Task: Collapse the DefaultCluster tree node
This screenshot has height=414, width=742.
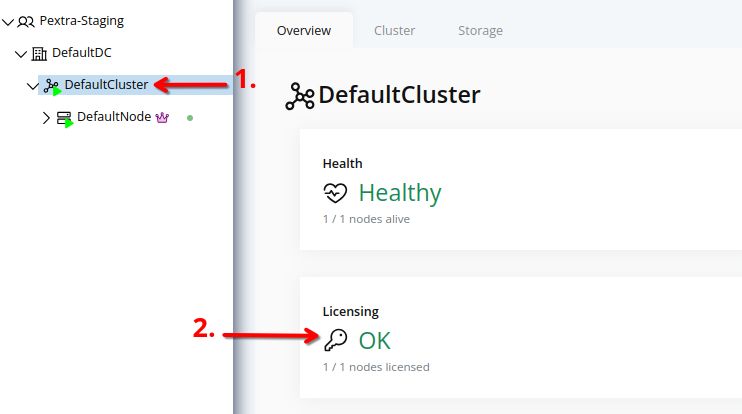Action: click(x=33, y=86)
